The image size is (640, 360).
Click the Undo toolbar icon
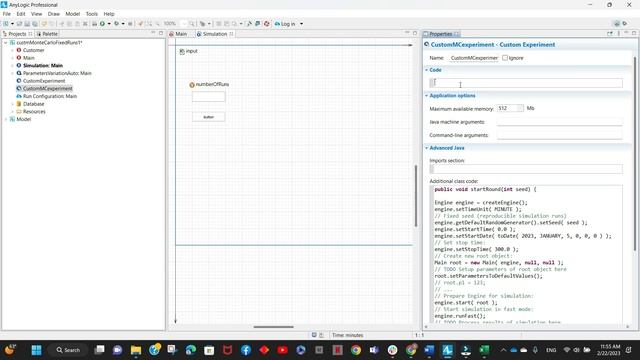(44, 24)
